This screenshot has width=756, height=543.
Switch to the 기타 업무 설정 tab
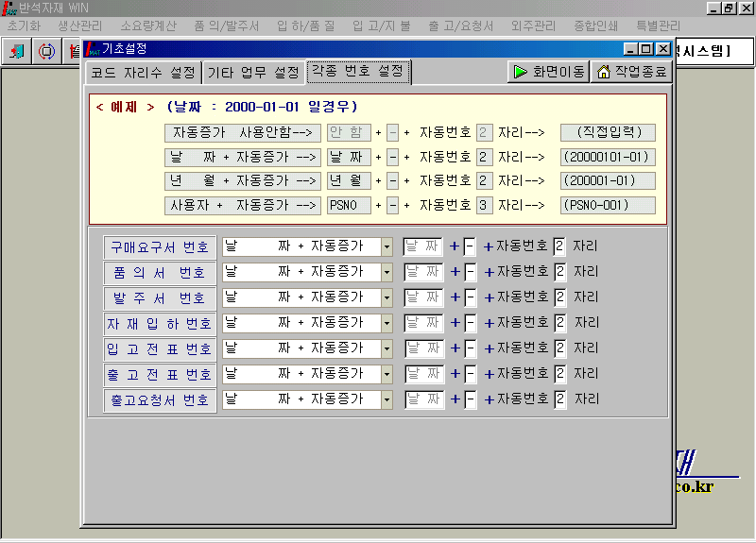[253, 72]
